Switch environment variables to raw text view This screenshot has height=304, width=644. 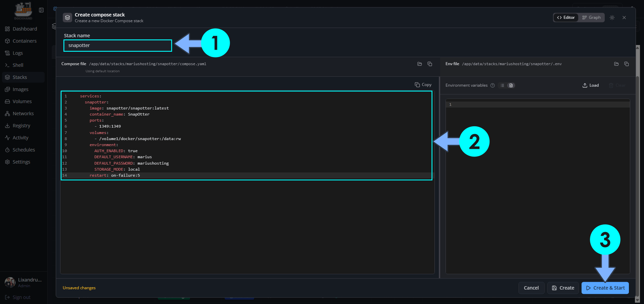click(x=511, y=85)
